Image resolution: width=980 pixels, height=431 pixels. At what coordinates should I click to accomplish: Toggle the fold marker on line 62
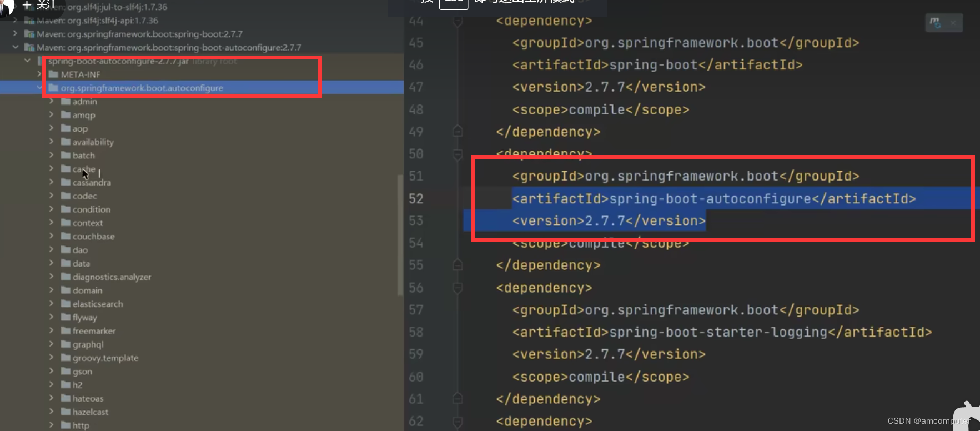click(x=458, y=421)
